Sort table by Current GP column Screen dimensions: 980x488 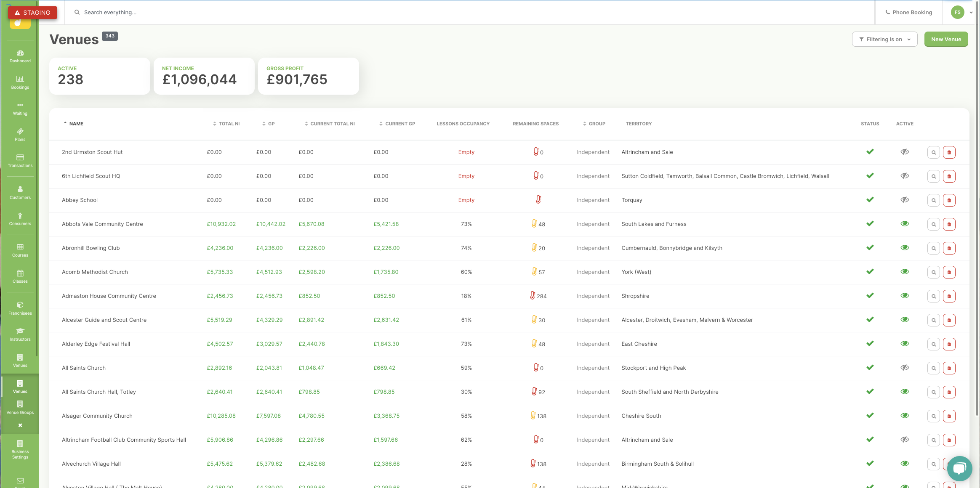click(397, 124)
